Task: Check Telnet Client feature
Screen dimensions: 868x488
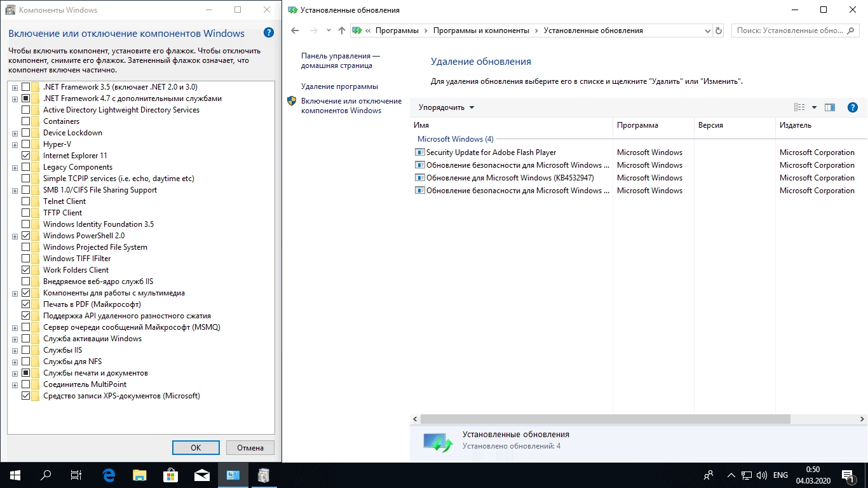Action: click(26, 201)
